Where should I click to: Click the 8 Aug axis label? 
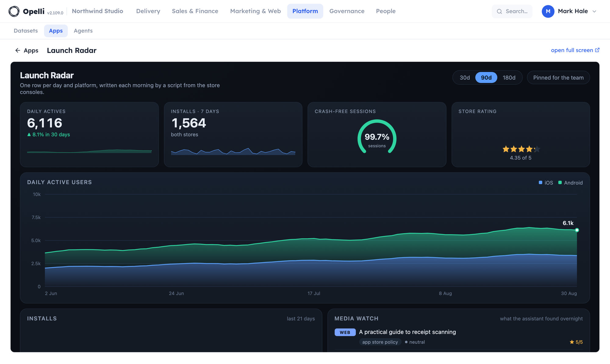click(445, 293)
